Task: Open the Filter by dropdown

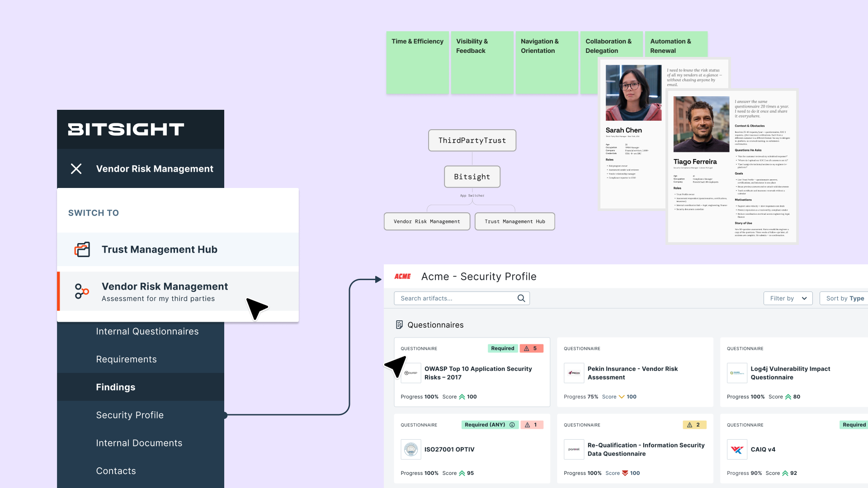Action: [x=788, y=298]
